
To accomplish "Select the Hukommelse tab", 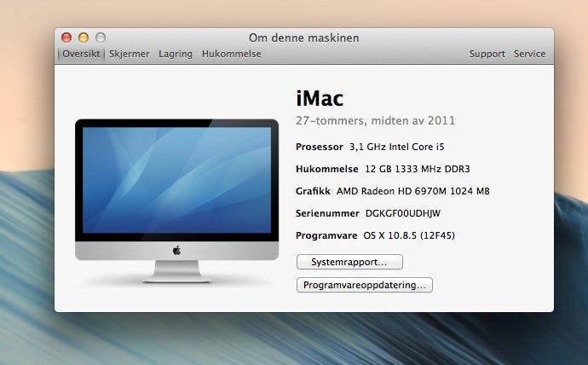I will 232,54.
